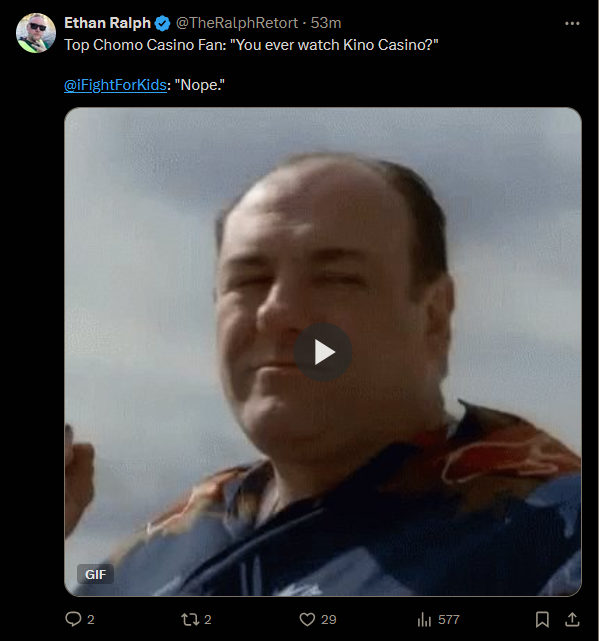Click the GIF label badge

coord(95,574)
